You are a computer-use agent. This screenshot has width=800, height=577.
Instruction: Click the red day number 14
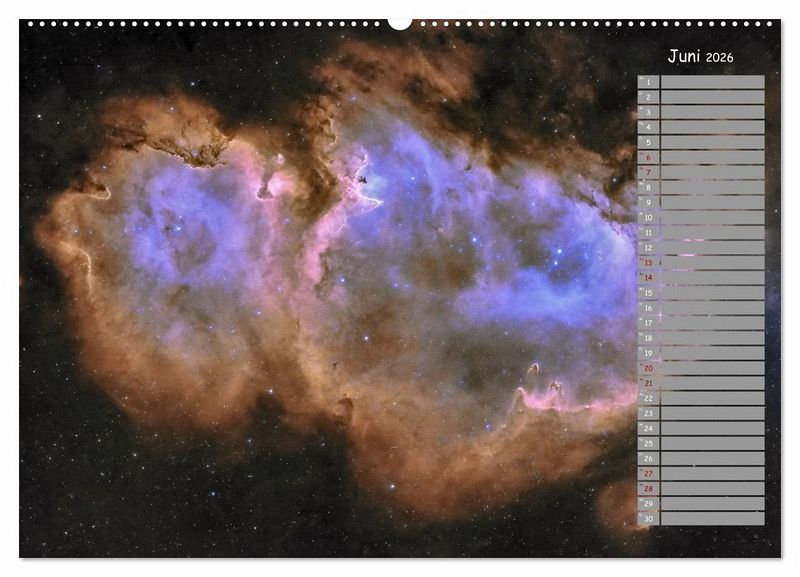[x=648, y=278]
